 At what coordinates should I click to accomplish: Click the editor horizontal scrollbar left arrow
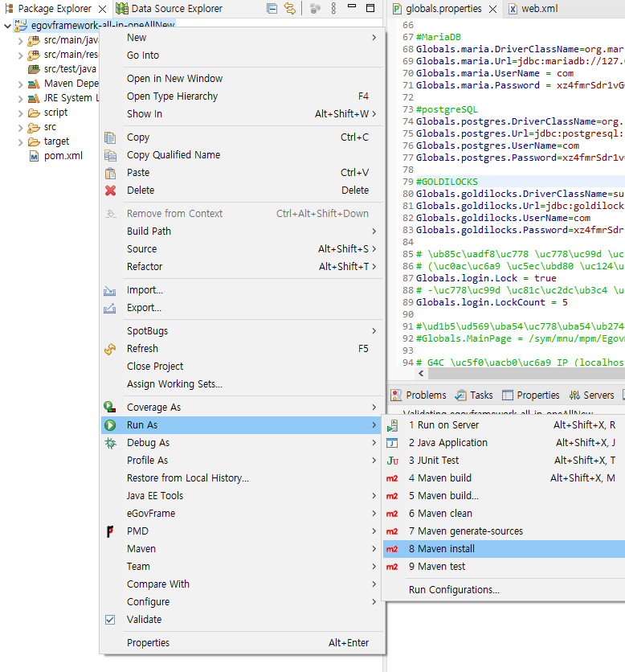[421, 374]
